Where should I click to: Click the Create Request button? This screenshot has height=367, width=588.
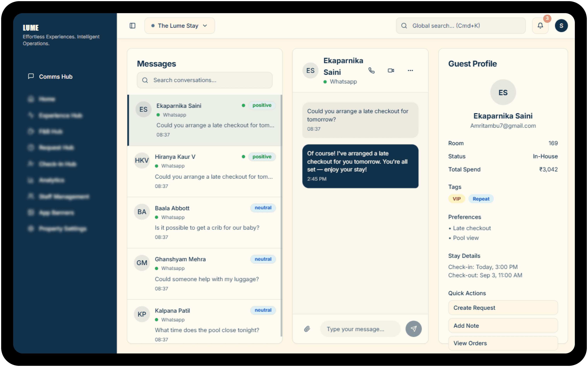tap(503, 308)
